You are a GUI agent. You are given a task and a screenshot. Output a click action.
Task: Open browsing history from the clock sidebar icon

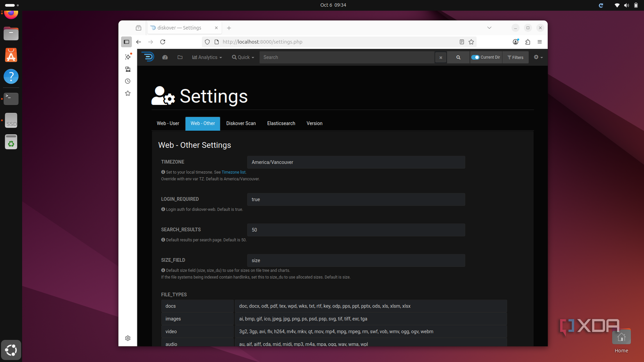point(128,81)
